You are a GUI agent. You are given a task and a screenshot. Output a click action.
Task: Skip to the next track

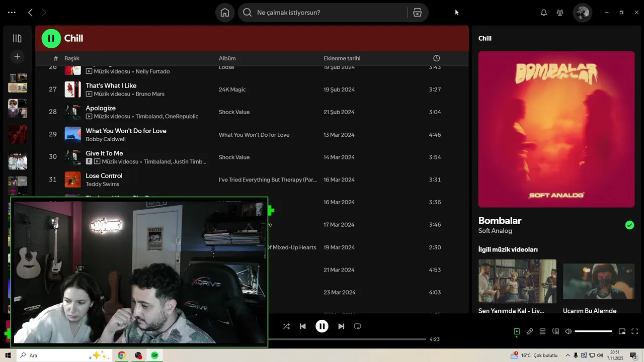pos(341,326)
